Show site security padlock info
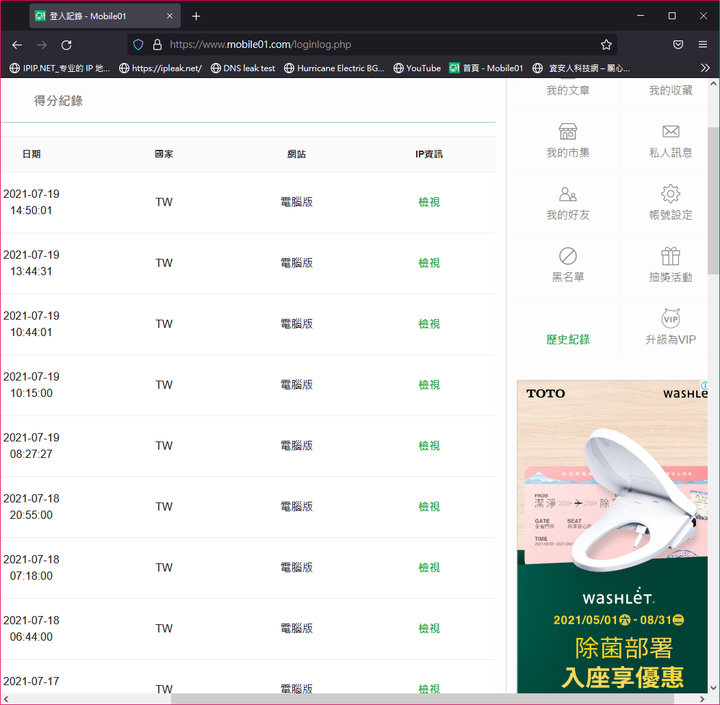The width and height of the screenshot is (720, 705). (157, 45)
